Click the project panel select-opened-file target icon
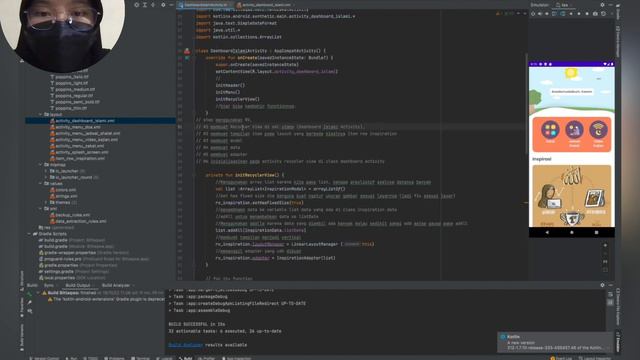Image resolution: width=640 pixels, height=360 pixels. 136,5
